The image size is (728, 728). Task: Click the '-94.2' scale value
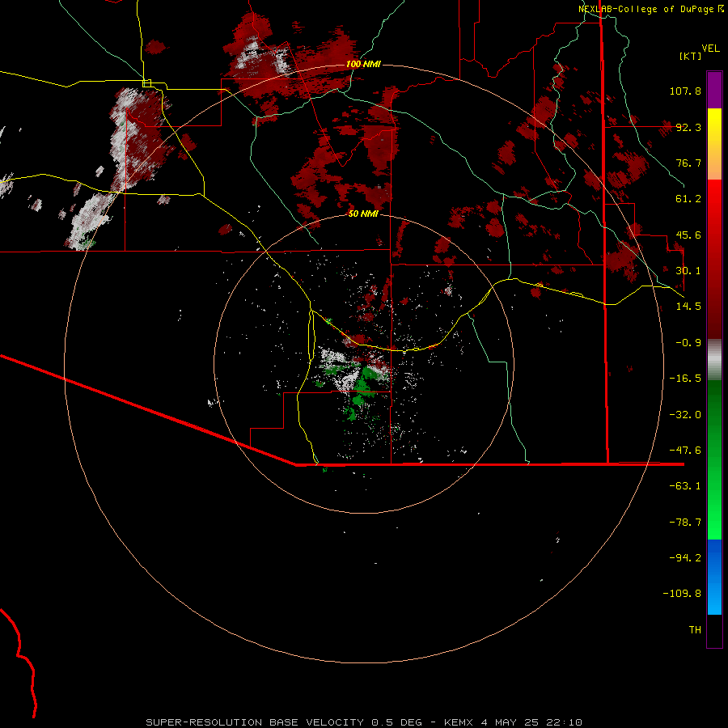click(685, 557)
